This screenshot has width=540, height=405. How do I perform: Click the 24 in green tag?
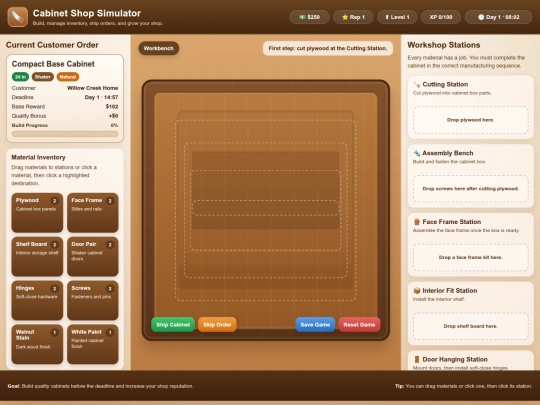[20, 77]
